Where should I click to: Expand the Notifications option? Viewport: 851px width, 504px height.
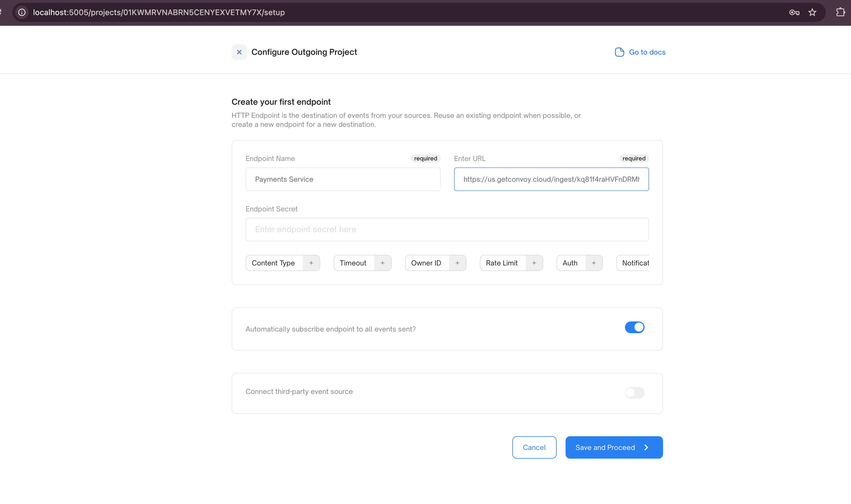point(633,263)
